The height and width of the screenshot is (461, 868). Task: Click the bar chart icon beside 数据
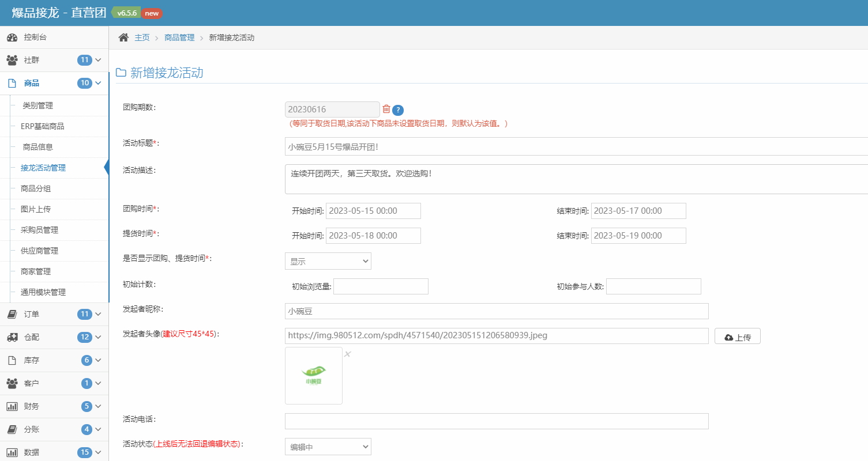(x=12, y=452)
